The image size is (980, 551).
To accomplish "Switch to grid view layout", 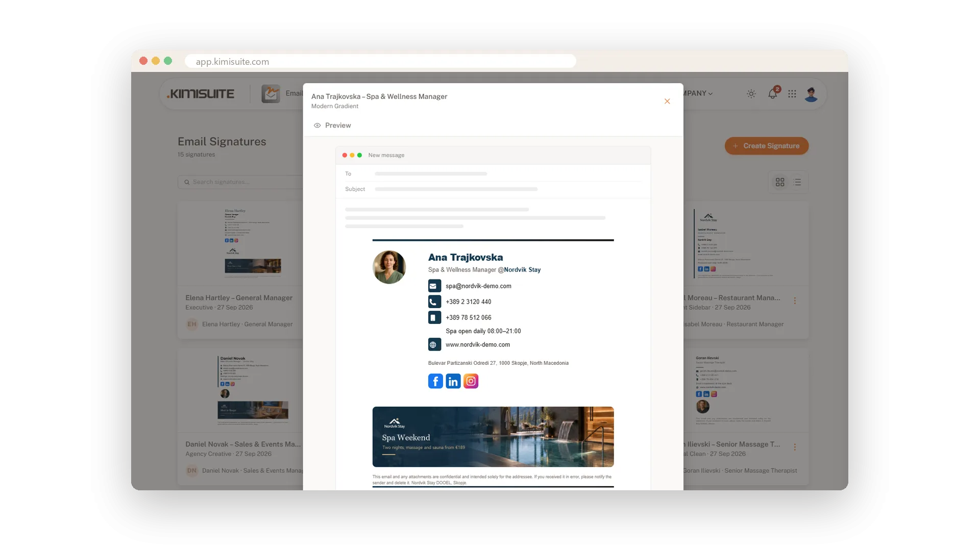I will (x=780, y=182).
